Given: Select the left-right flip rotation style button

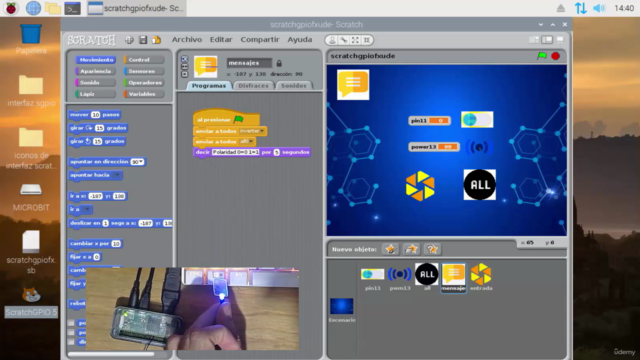Looking at the screenshot, I should pyautogui.click(x=184, y=67).
